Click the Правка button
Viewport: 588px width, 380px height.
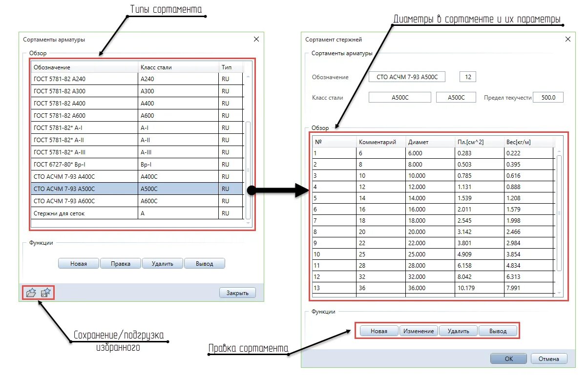coord(121,264)
